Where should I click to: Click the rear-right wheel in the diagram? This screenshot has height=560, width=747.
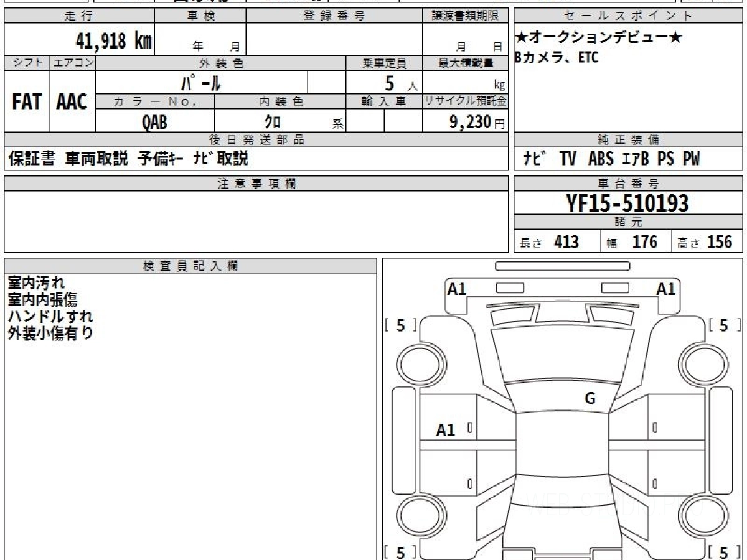coord(705,516)
